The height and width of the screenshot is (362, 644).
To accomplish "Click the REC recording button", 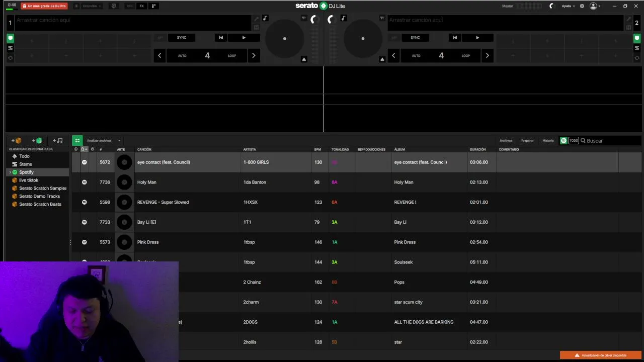I will 129,6.
